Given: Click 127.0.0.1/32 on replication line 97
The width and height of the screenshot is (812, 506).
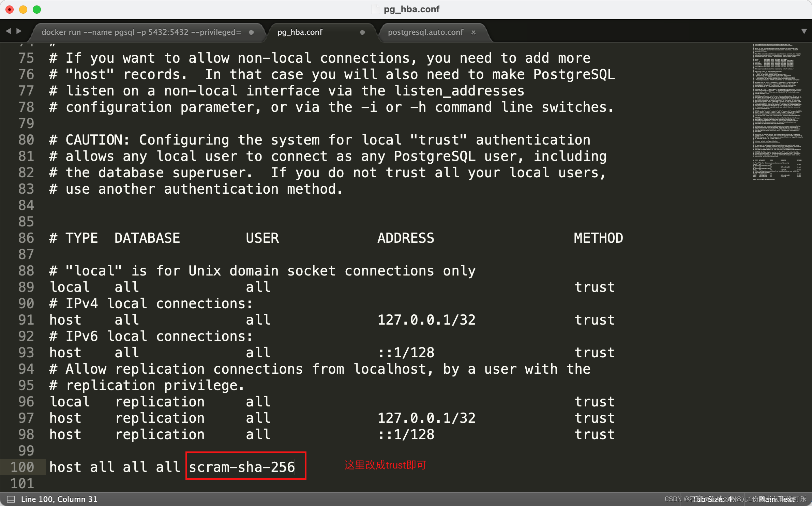Looking at the screenshot, I should 426,418.
